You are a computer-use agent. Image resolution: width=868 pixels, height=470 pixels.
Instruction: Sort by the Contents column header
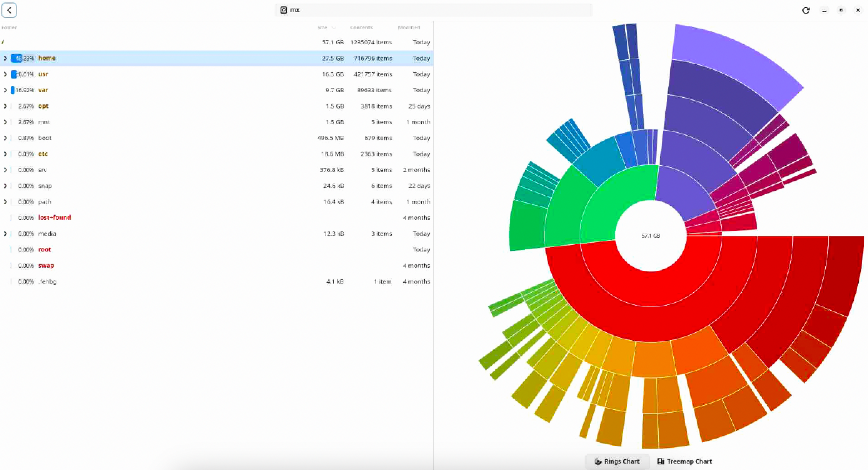[x=361, y=27]
